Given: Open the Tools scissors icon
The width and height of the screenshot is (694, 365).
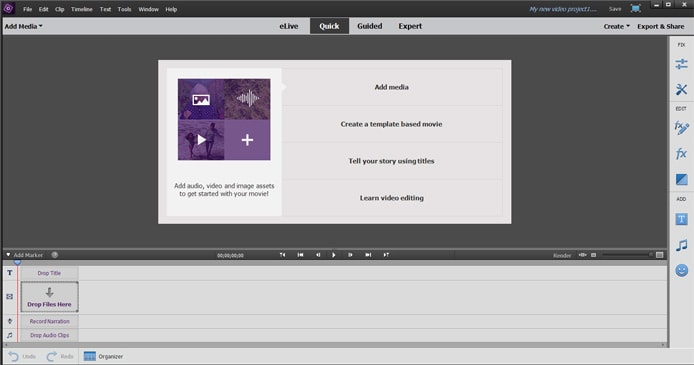Looking at the screenshot, I should pyautogui.click(x=681, y=89).
